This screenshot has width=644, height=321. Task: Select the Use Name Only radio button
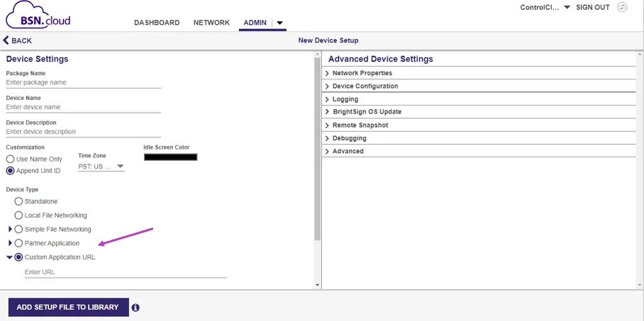pos(10,159)
